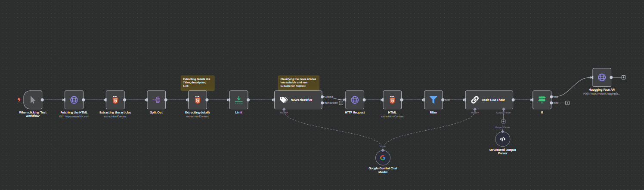Select the HTML node after HTTP Request
644x190 pixels.
[x=392, y=100]
